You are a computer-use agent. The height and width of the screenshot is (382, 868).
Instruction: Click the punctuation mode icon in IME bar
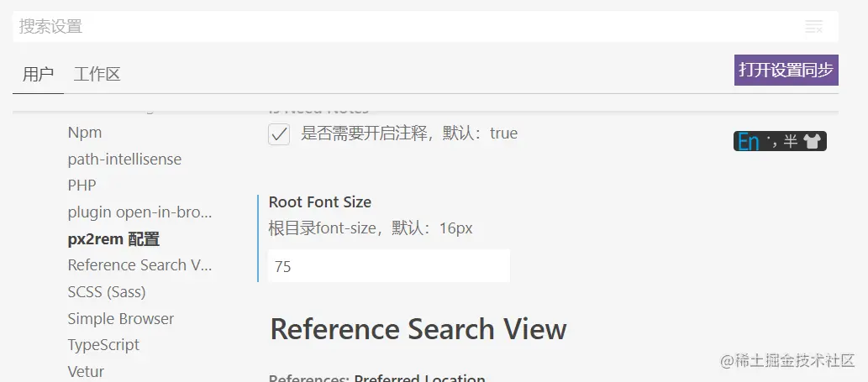(773, 142)
